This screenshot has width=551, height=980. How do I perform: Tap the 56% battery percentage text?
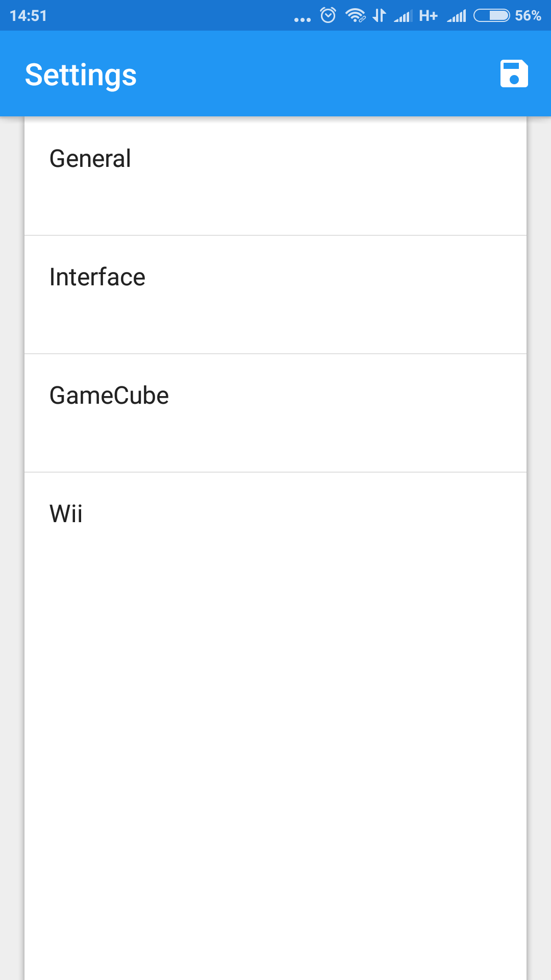(x=528, y=16)
